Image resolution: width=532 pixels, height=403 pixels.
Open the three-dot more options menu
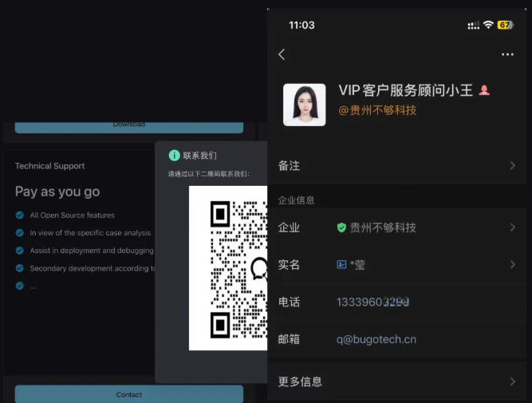pos(507,54)
